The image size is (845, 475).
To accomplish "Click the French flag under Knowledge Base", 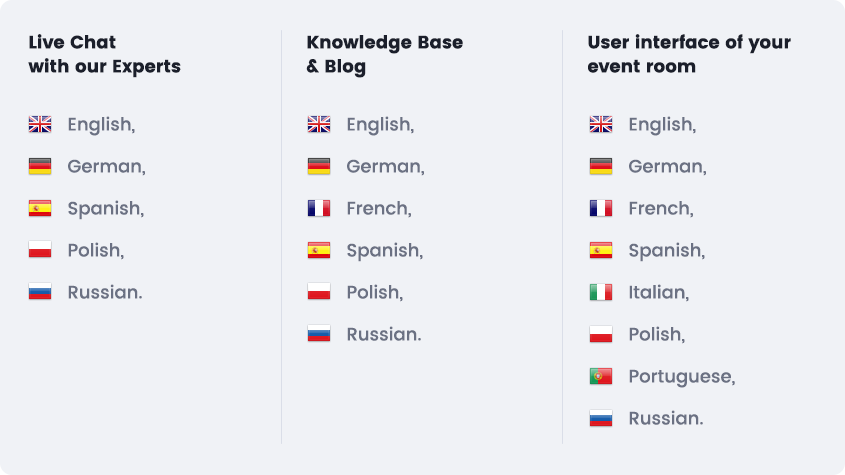I will 319,208.
